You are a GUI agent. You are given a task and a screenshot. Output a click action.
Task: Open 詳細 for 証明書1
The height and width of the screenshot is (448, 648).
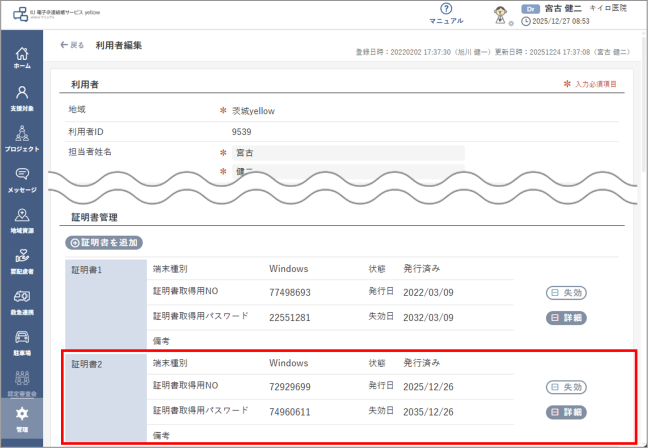[x=566, y=317]
